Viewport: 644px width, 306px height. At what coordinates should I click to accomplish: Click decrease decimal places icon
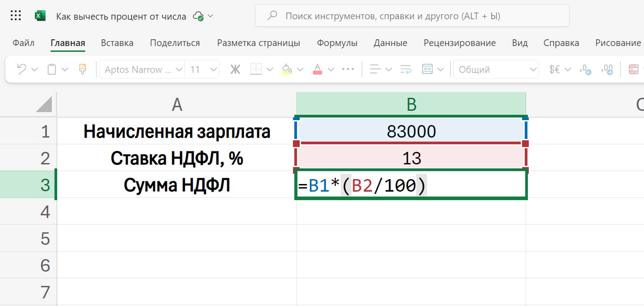[x=607, y=69]
